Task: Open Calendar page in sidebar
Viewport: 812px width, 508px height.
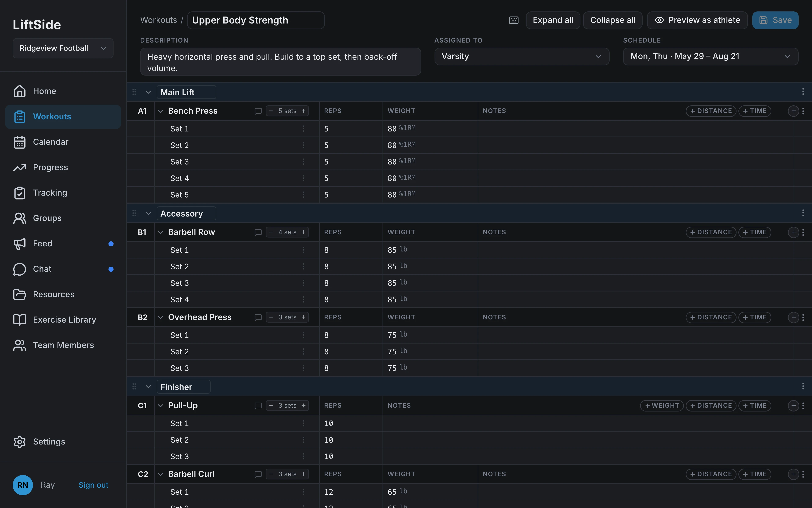Action: [63, 142]
